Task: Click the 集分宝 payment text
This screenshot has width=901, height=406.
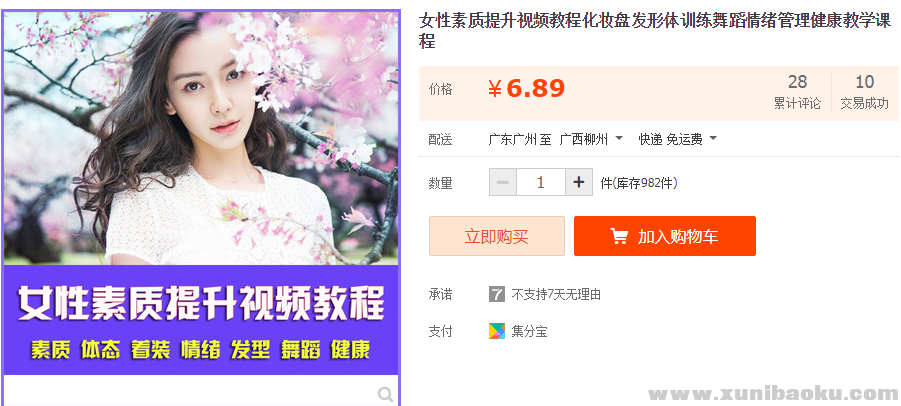Action: (x=529, y=331)
